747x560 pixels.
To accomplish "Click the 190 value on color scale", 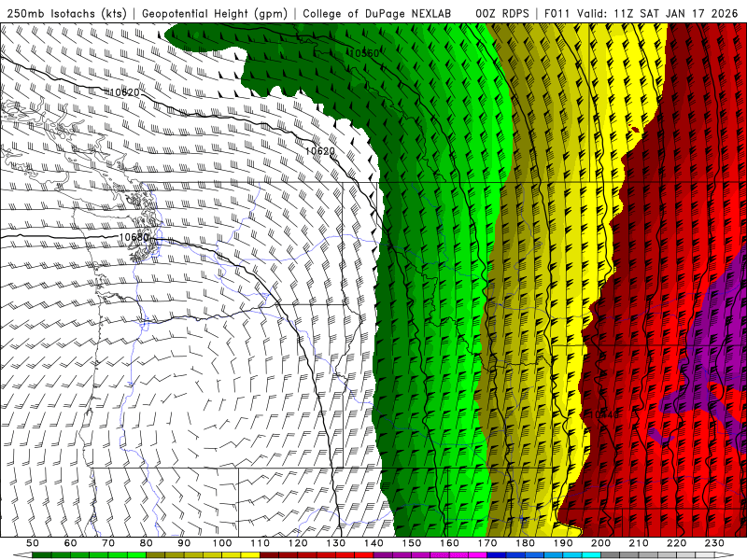I will click(563, 543).
